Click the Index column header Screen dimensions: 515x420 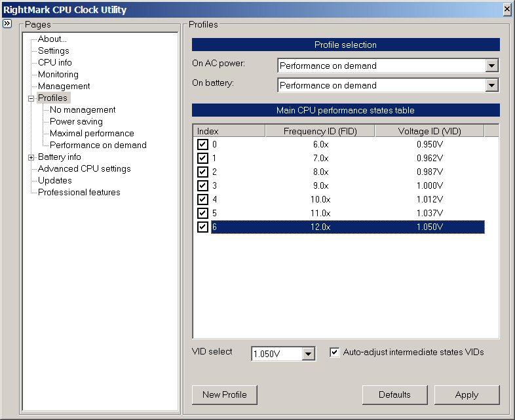(229, 131)
